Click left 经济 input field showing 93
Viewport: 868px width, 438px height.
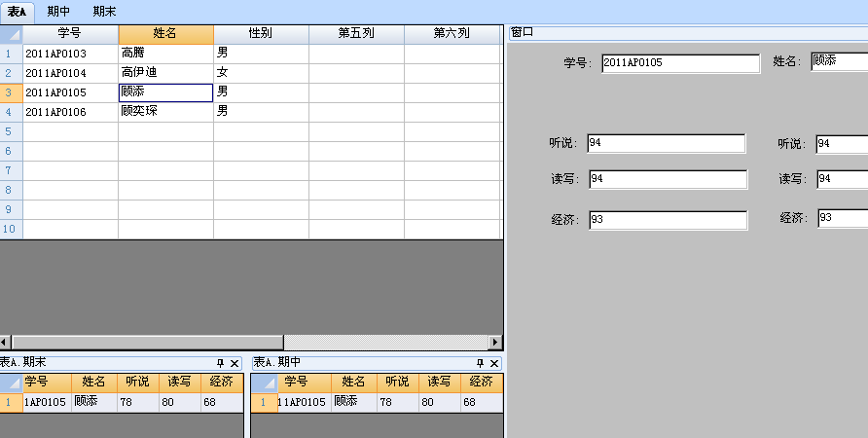tap(669, 220)
